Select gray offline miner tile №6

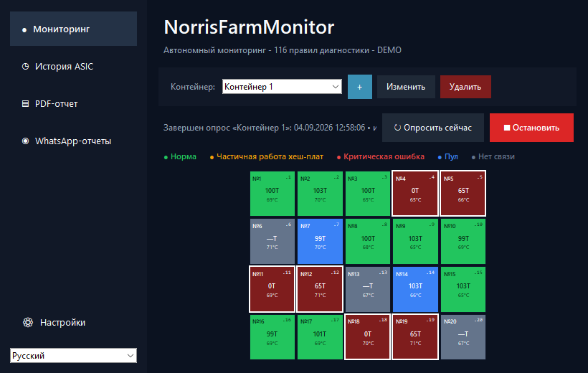point(272,241)
